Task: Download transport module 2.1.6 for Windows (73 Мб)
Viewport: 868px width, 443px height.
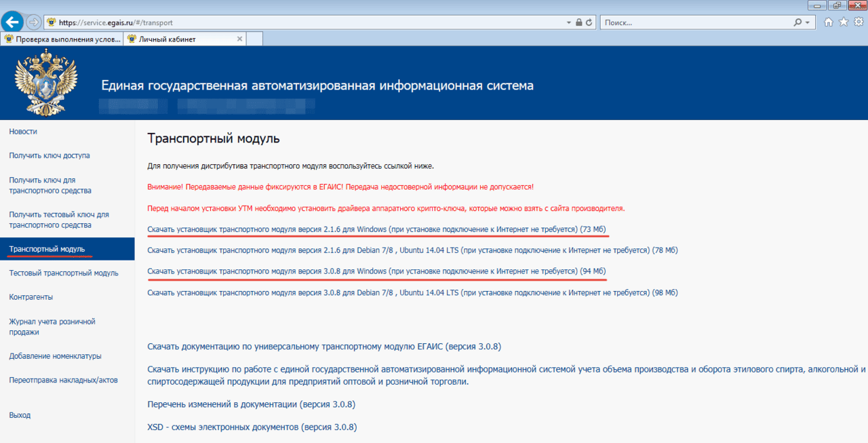Action: pos(376,229)
